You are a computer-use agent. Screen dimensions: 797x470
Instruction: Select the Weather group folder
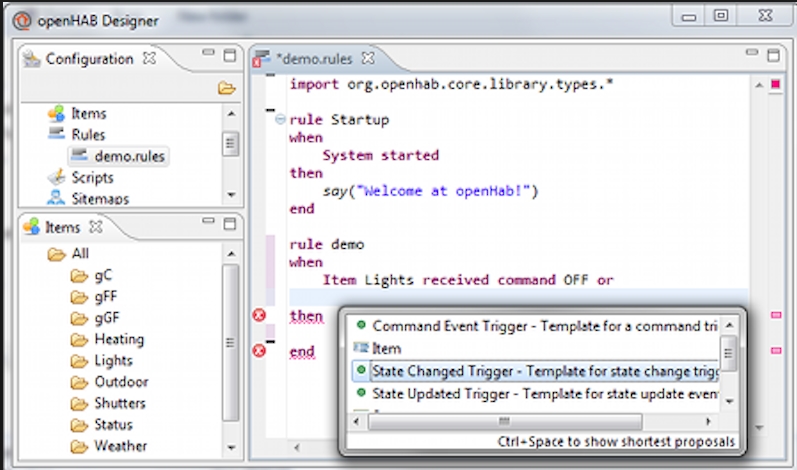pyautogui.click(x=120, y=446)
